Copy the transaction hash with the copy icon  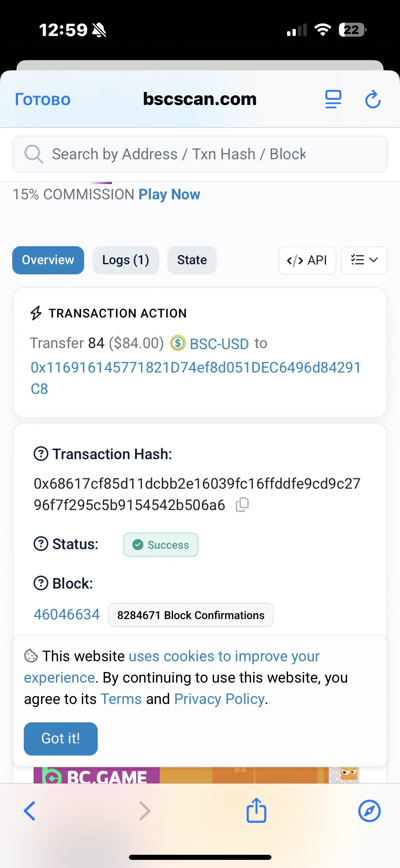(x=242, y=505)
